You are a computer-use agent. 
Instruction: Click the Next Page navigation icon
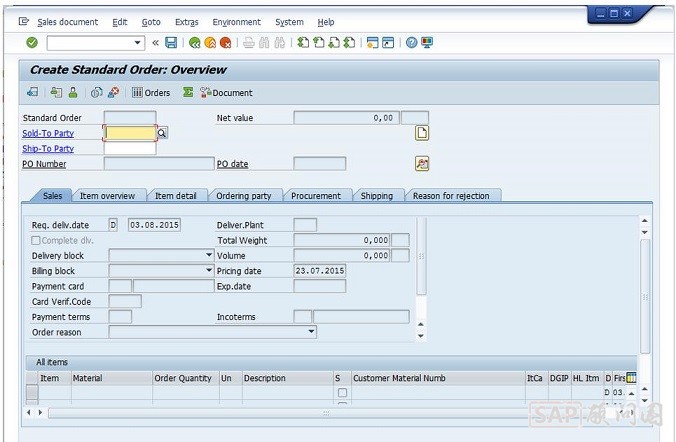pos(334,43)
